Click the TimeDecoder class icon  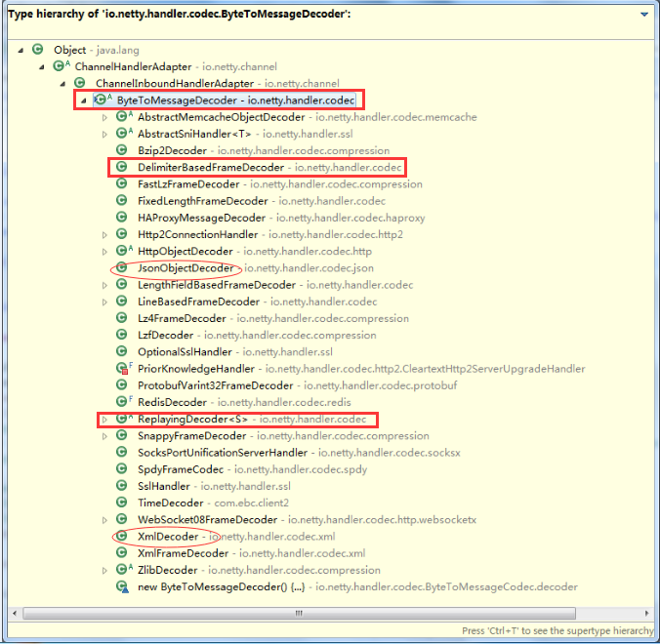[x=122, y=503]
